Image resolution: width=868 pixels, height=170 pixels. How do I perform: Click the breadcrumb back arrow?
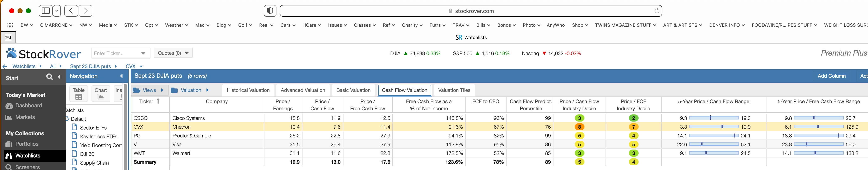tap(5, 66)
